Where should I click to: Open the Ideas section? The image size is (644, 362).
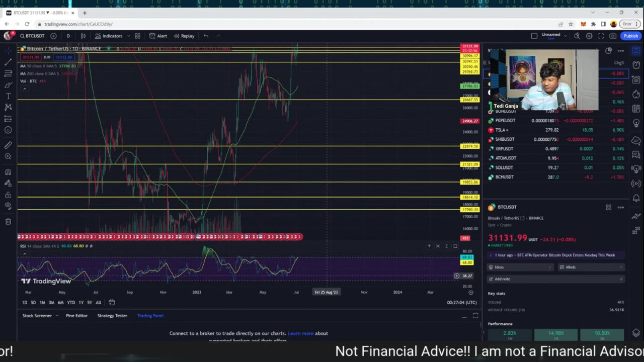(521, 267)
